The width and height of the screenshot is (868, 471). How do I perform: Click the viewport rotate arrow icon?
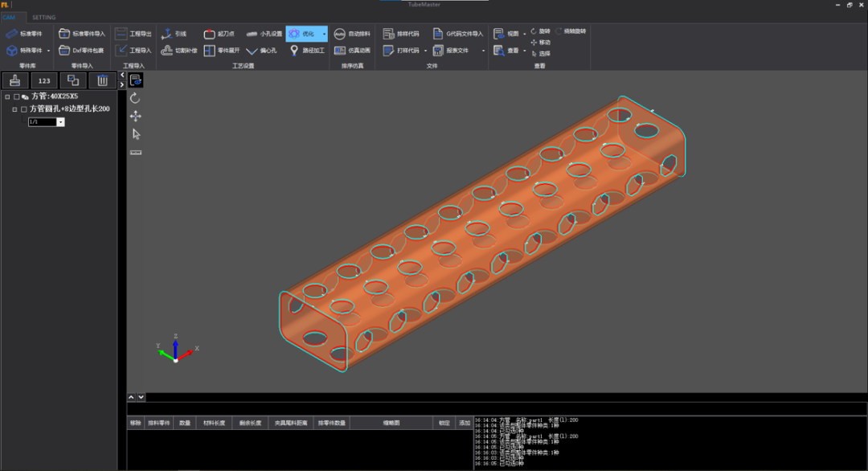135,98
